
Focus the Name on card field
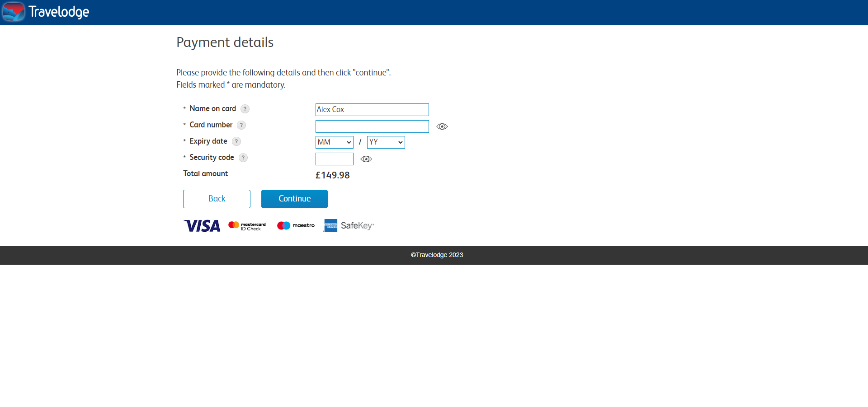coord(372,110)
